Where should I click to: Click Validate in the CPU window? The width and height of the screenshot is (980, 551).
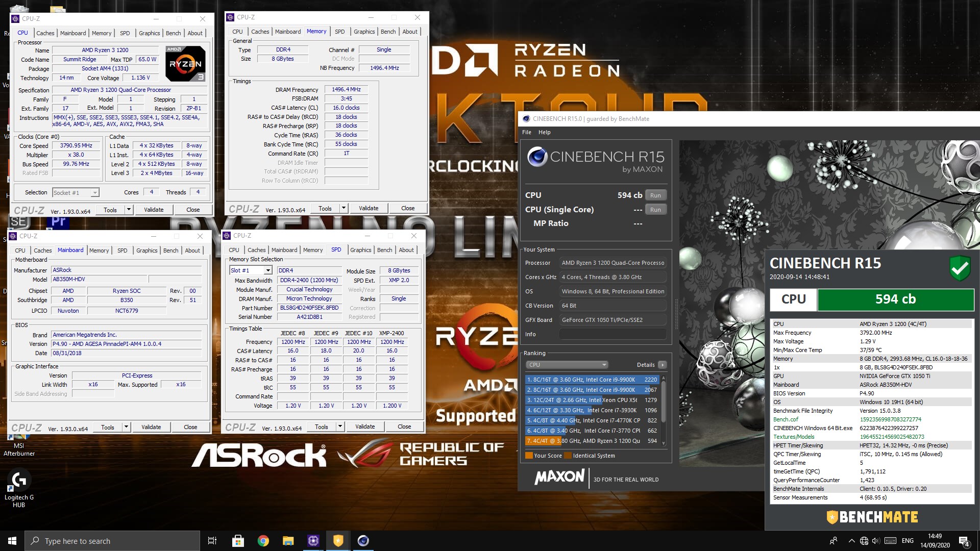154,210
